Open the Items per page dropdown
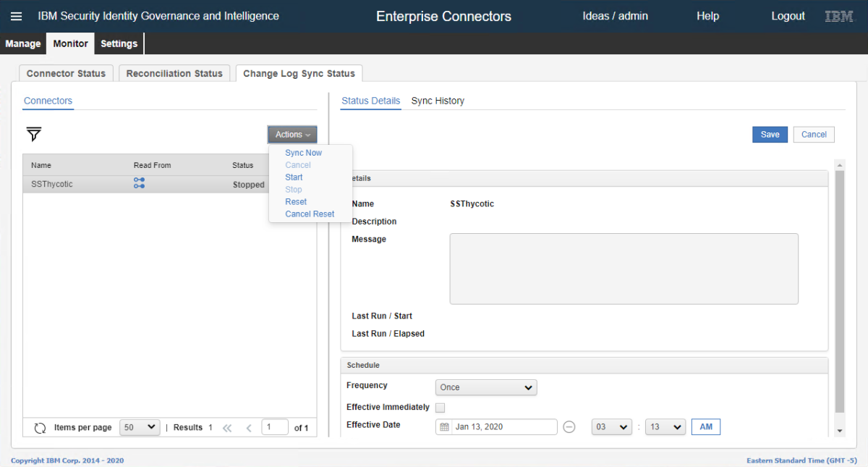The width and height of the screenshot is (868, 467). (x=139, y=427)
